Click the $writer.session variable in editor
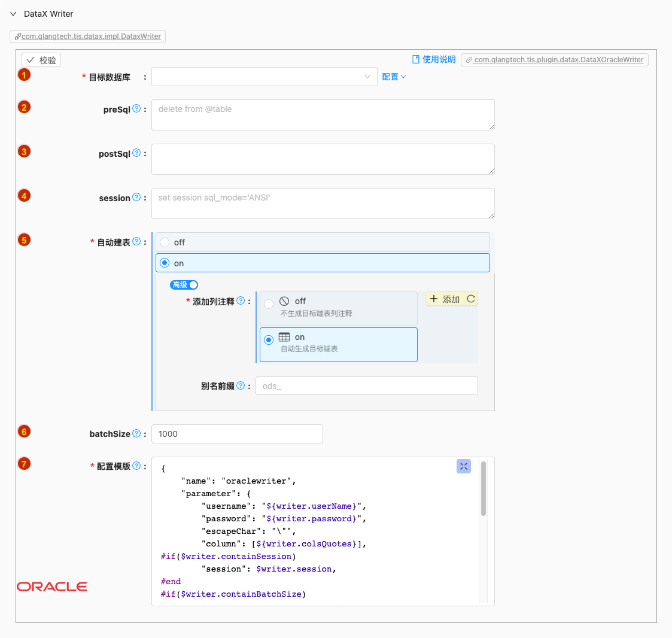 click(294, 569)
